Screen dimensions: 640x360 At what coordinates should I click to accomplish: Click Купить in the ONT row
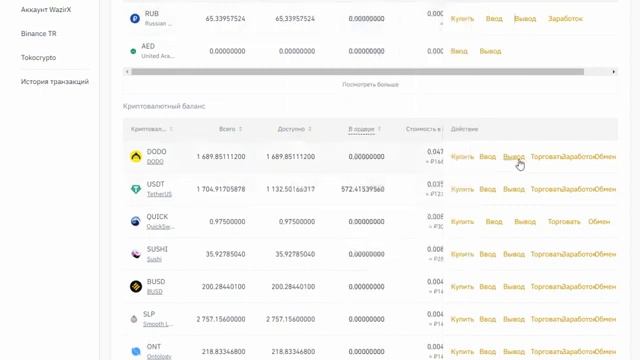tap(462, 352)
